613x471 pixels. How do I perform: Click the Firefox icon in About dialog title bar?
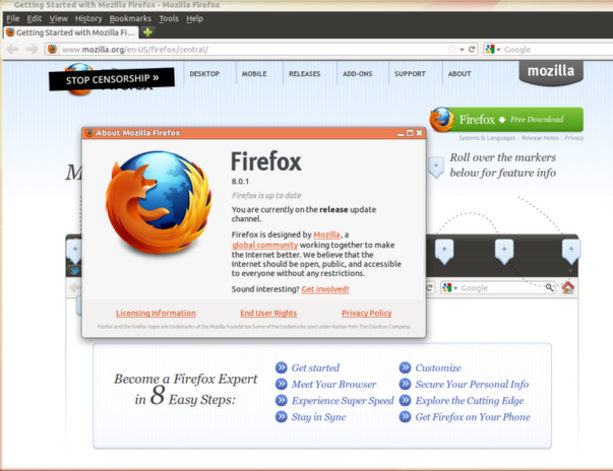tap(89, 133)
